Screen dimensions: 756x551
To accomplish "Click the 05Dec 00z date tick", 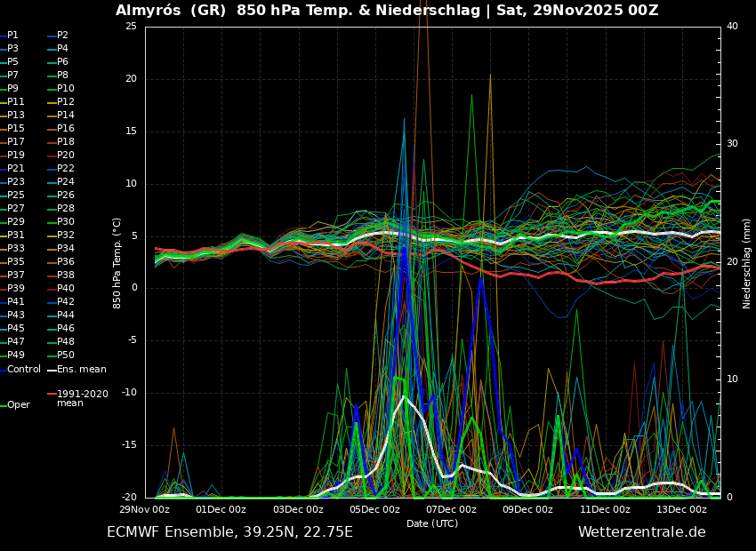I will [x=374, y=510].
